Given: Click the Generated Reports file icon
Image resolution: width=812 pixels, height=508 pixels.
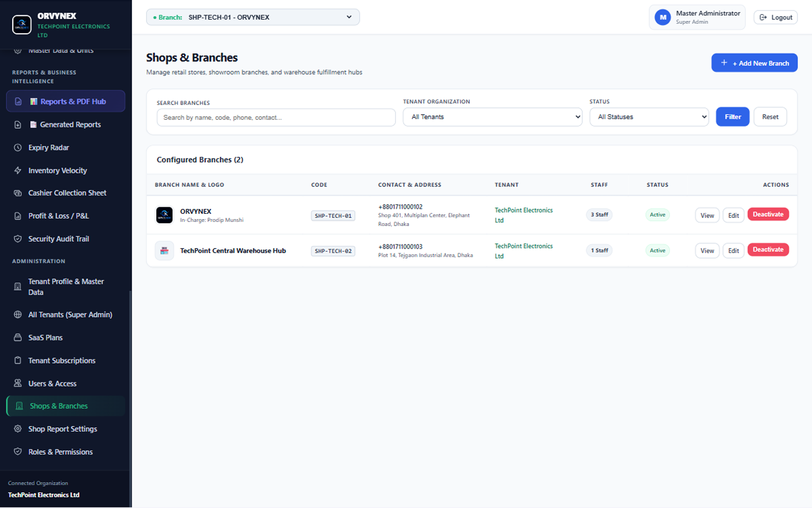Looking at the screenshot, I should pyautogui.click(x=18, y=124).
